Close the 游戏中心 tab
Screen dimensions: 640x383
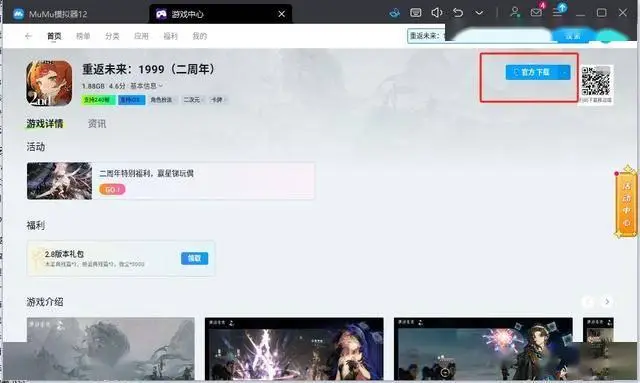[282, 14]
